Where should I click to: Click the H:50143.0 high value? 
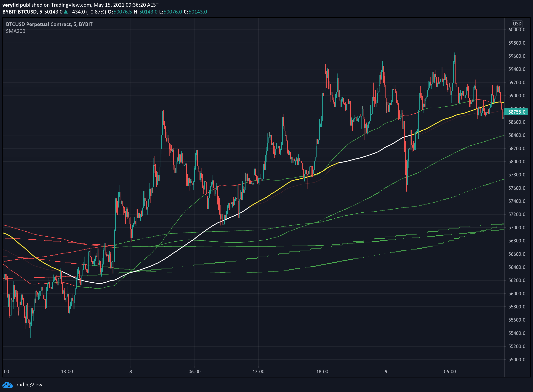(146, 12)
